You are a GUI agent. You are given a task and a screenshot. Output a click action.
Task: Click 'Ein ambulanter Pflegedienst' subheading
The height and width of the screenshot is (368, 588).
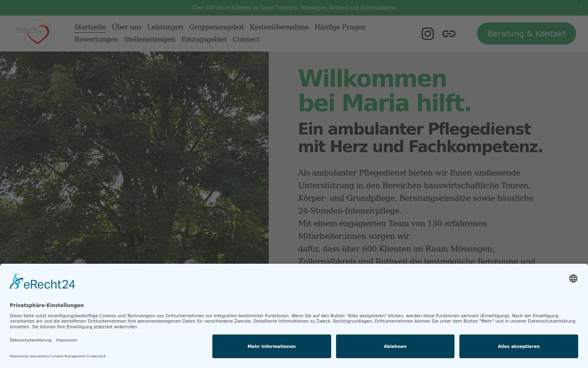pos(421,138)
